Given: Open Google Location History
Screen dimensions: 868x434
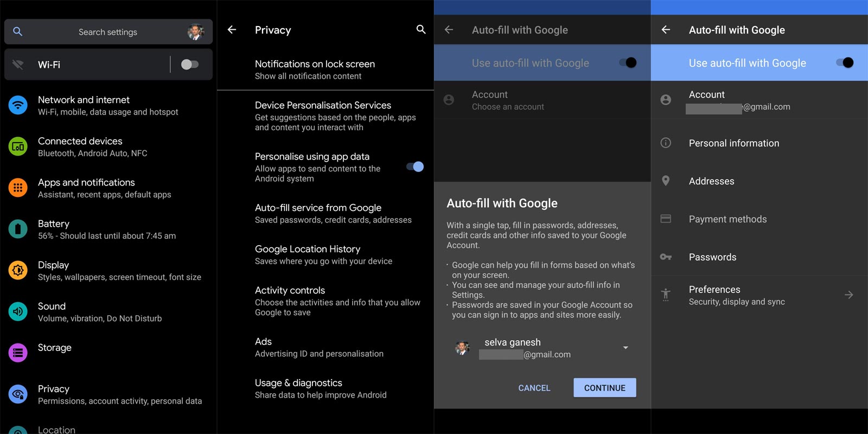Looking at the screenshot, I should (x=325, y=254).
